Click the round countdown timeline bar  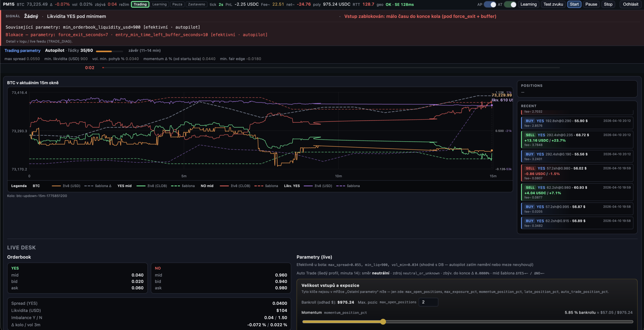click(x=331, y=68)
